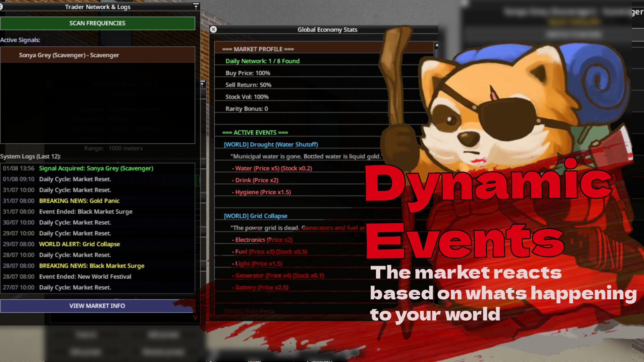Click the '[WORLD] Grid Collapse' event heading
644x362 pixels.
click(256, 216)
